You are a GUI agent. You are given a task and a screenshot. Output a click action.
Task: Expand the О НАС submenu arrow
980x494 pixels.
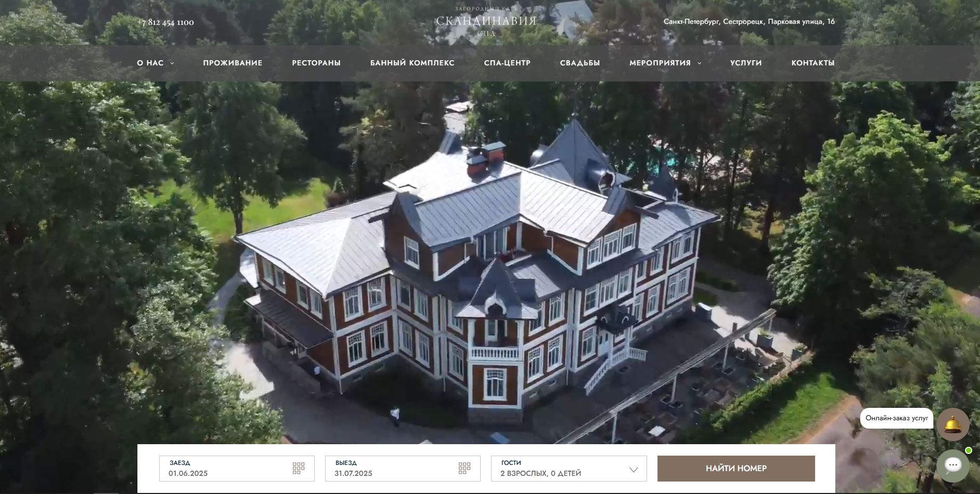[x=172, y=63]
